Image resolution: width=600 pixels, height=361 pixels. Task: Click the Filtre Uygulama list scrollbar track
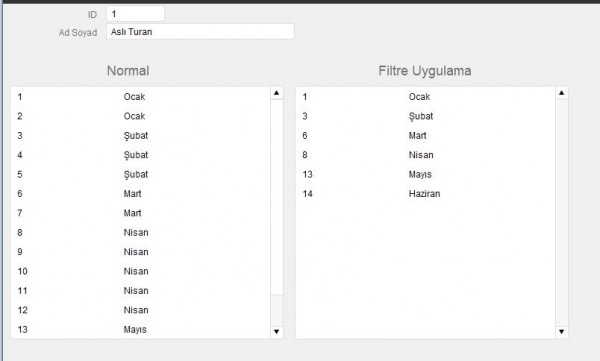(561, 212)
